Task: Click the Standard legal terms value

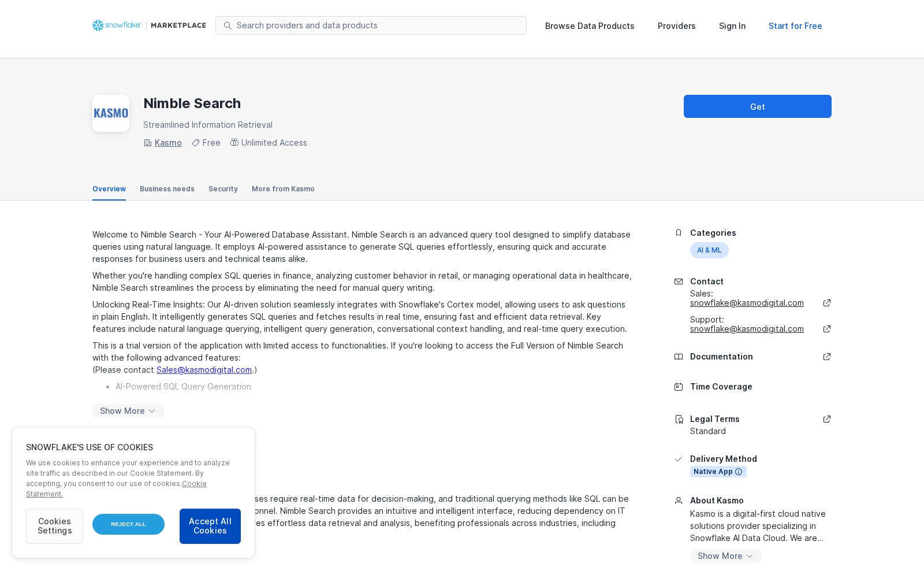Action: point(708,431)
